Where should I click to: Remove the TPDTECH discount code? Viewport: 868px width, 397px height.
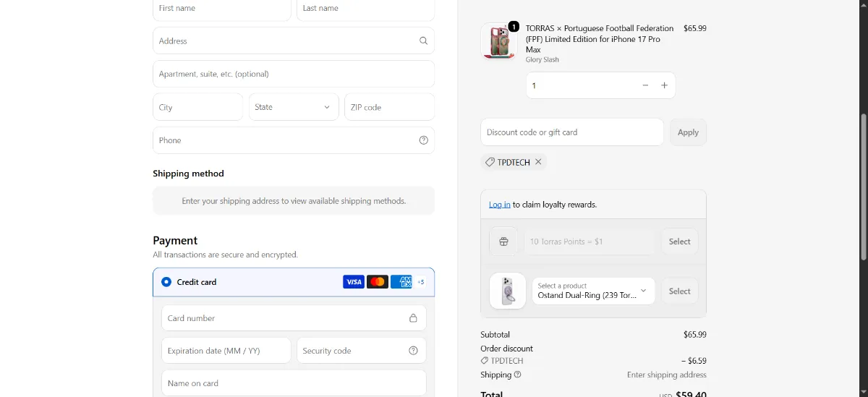pyautogui.click(x=538, y=162)
